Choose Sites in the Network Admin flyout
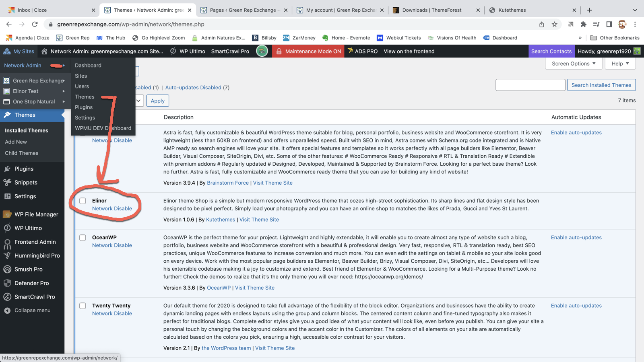Screen dimensions: 644x362 pyautogui.click(x=81, y=76)
